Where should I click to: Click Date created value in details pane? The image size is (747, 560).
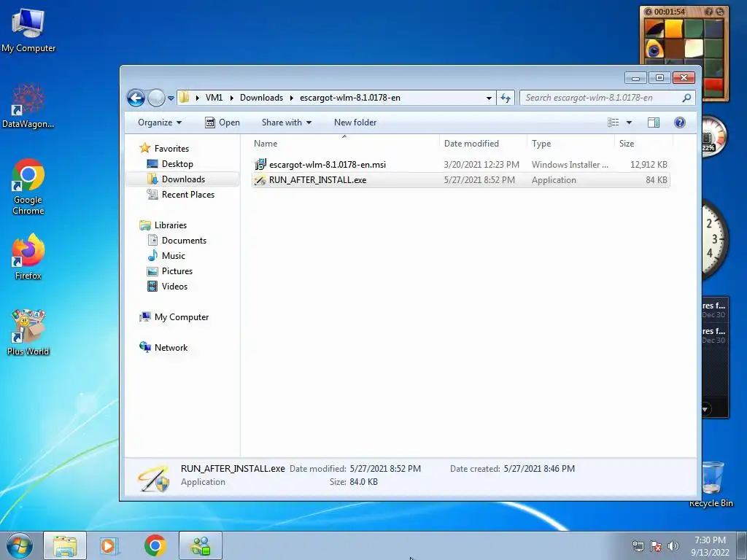[x=539, y=469]
